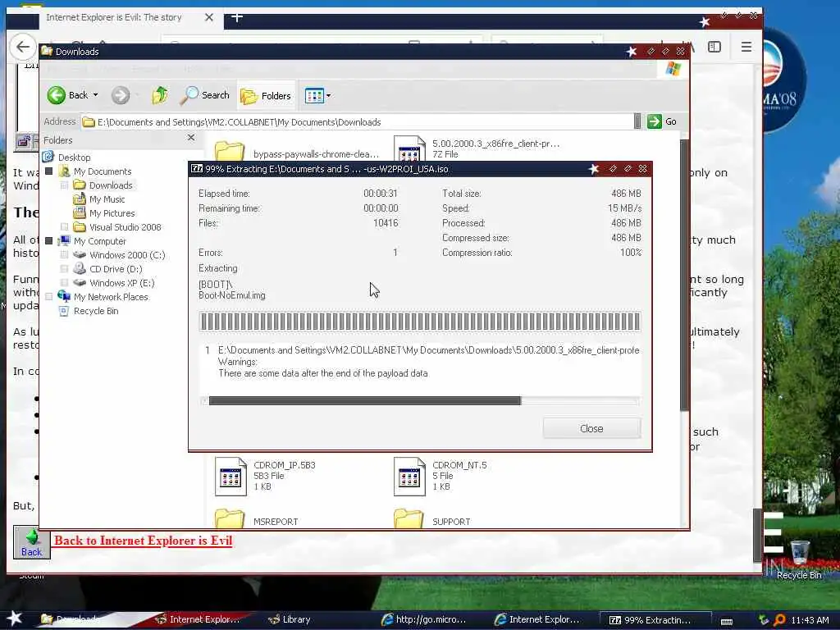Click star icon in 7-Zip dialog titlebar
Screen dimensions: 840x630
pos(594,169)
